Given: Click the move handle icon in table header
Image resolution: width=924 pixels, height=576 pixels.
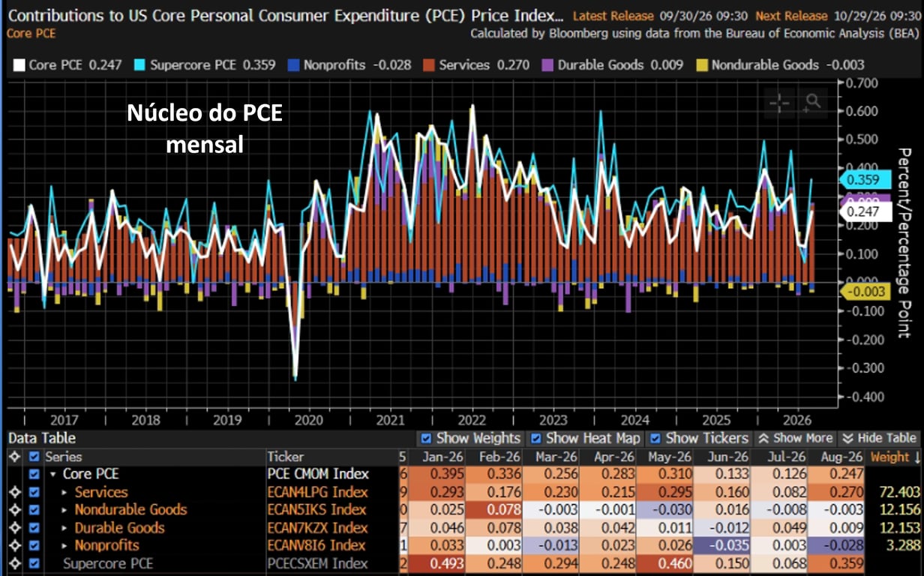Looking at the screenshot, I should pos(14,456).
